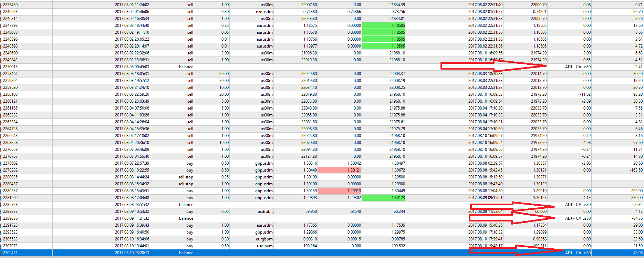
Task: Click swap value -11.62
Action: coord(585,94)
